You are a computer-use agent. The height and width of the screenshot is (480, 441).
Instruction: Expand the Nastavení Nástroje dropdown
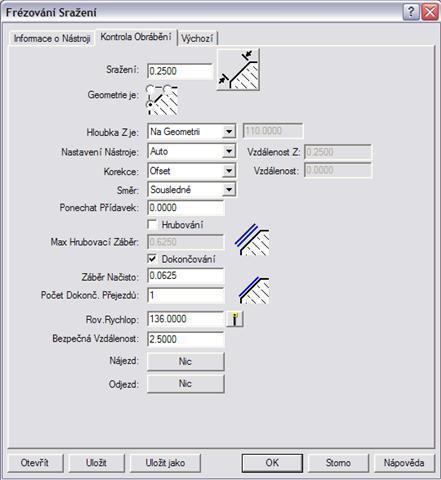pyautogui.click(x=229, y=152)
